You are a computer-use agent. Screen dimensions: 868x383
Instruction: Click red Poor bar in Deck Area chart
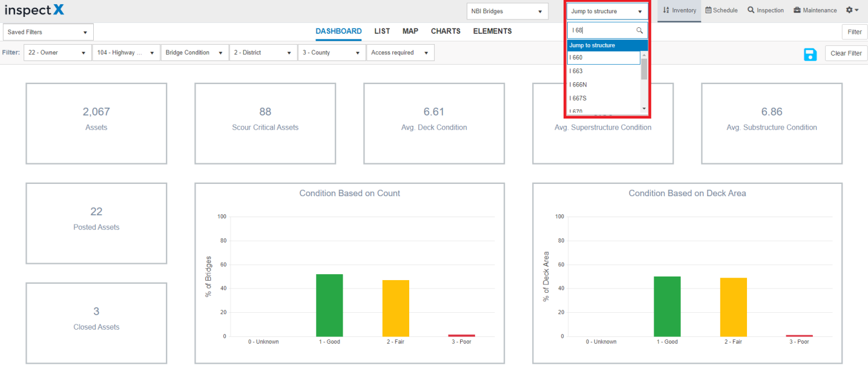pyautogui.click(x=800, y=336)
